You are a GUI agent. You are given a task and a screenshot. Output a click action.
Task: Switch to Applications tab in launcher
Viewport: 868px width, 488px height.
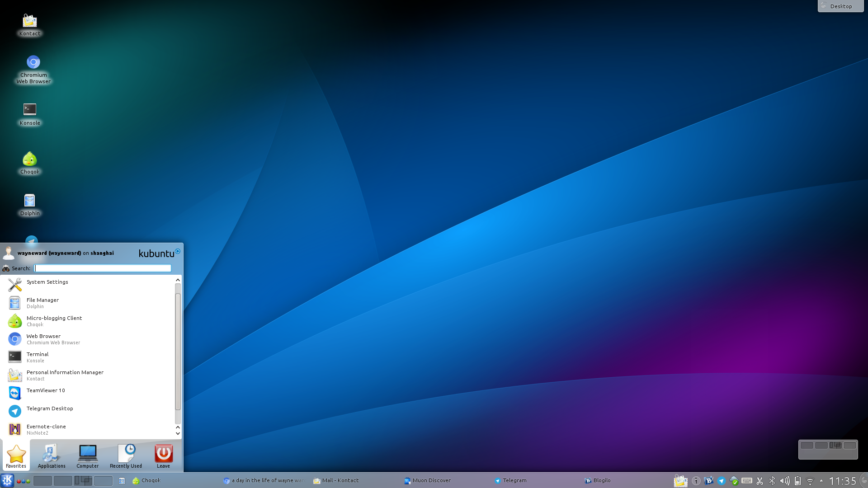point(52,456)
